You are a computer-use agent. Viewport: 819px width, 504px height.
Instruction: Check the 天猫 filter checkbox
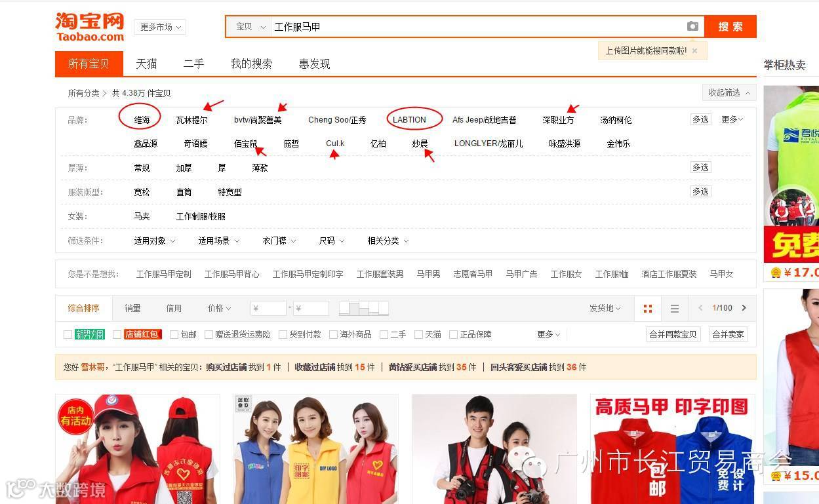pyautogui.click(x=418, y=334)
